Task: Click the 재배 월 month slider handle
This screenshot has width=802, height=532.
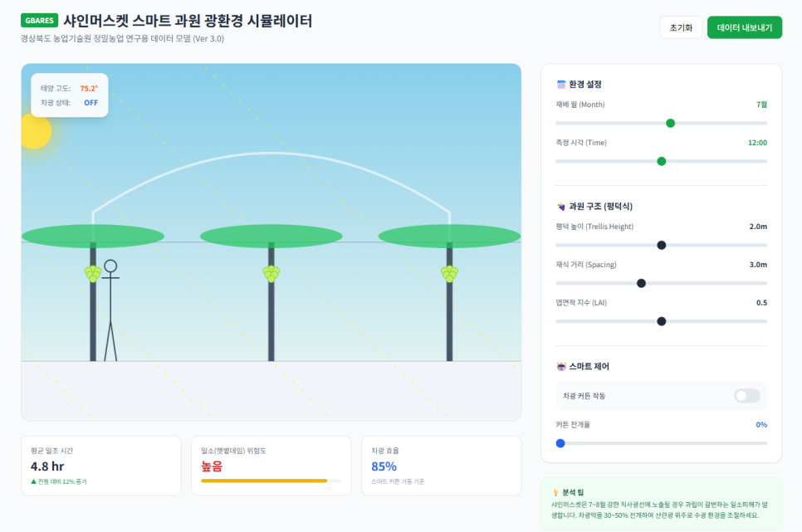Action: [x=670, y=124]
